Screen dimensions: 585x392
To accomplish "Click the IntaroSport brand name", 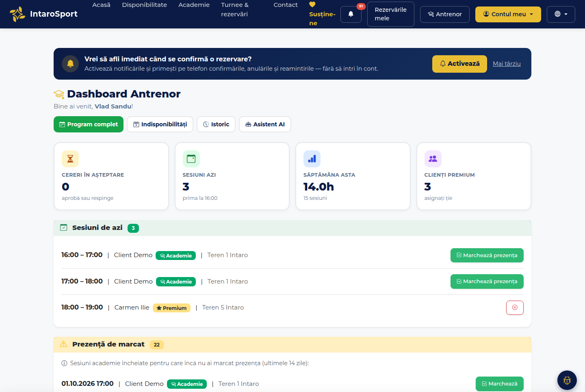I will [x=54, y=14].
